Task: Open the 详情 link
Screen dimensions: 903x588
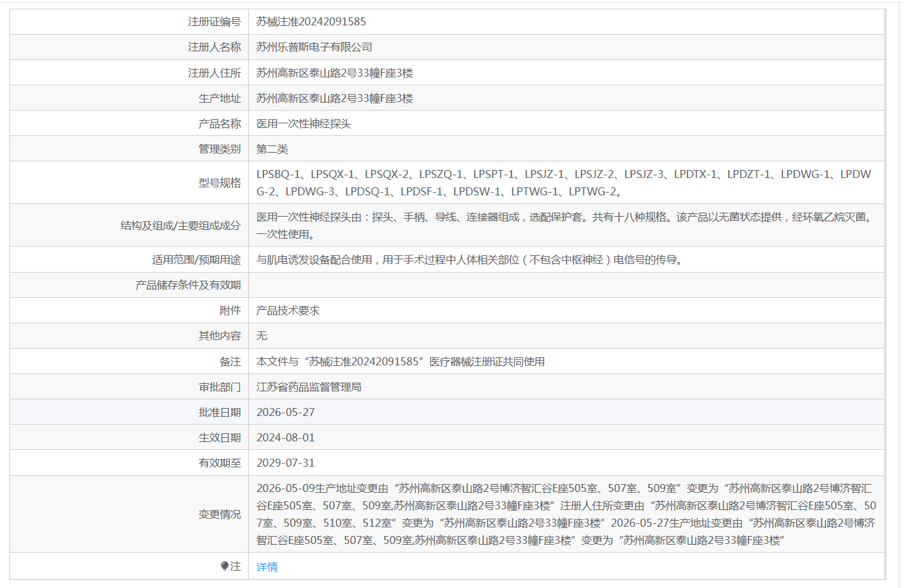Action: [267, 567]
